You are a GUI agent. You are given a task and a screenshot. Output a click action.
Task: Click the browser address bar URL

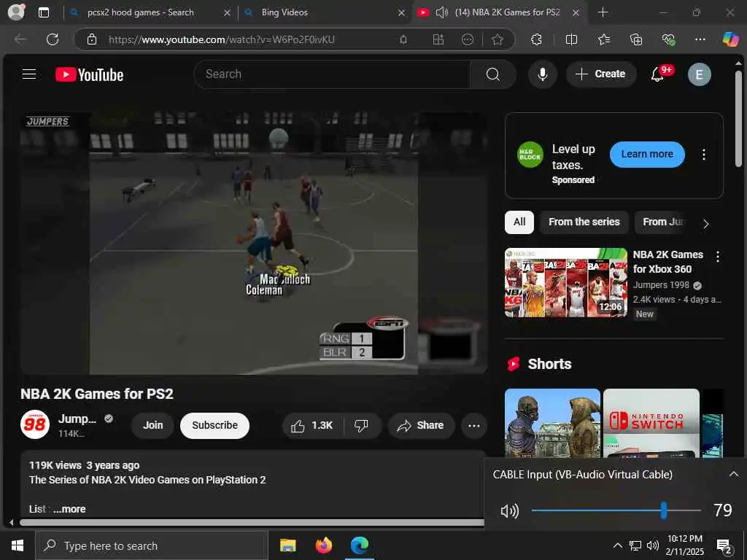(221, 39)
